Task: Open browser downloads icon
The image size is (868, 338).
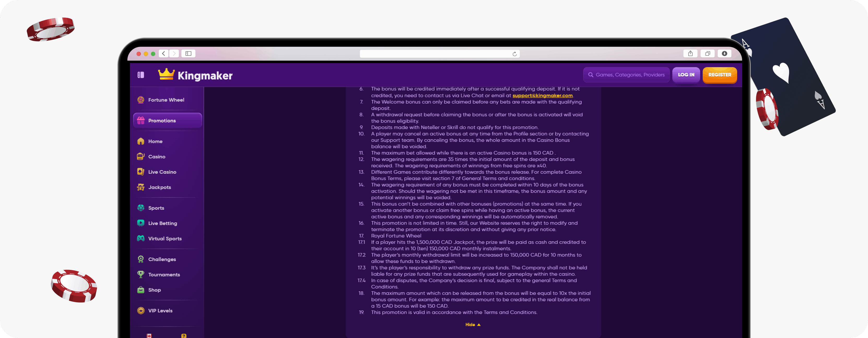Action: (x=724, y=53)
